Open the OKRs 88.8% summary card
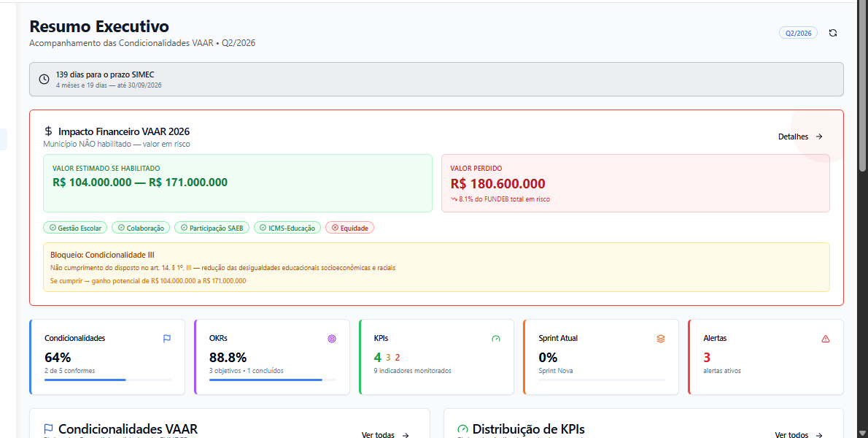868x438 pixels. (272, 357)
